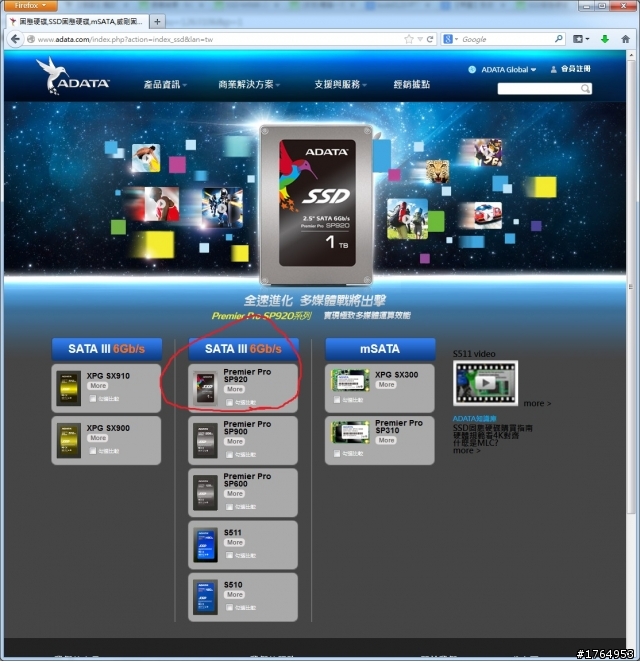Click the globe icon beside ADATA Global
The width and height of the screenshot is (640, 662).
click(x=472, y=70)
